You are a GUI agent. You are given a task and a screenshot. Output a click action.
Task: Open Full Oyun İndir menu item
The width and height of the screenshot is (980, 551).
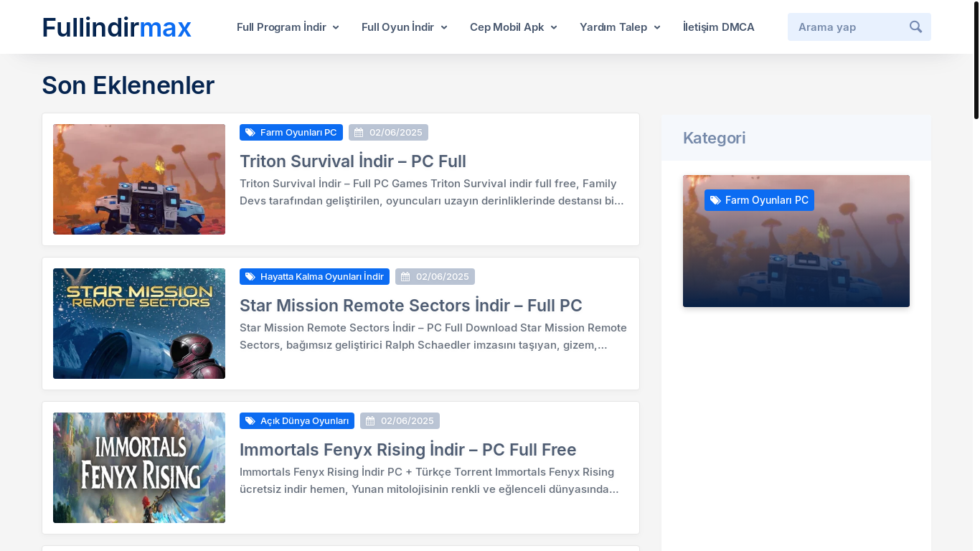coord(397,27)
